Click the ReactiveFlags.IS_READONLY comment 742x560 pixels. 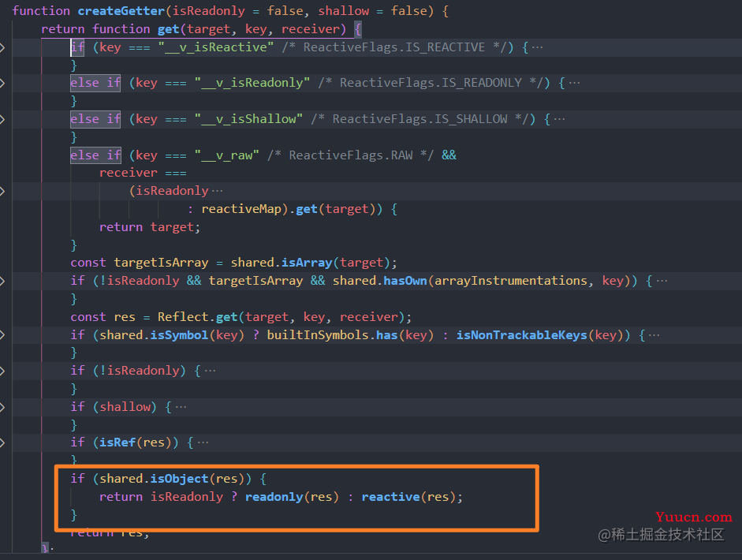[x=431, y=84]
